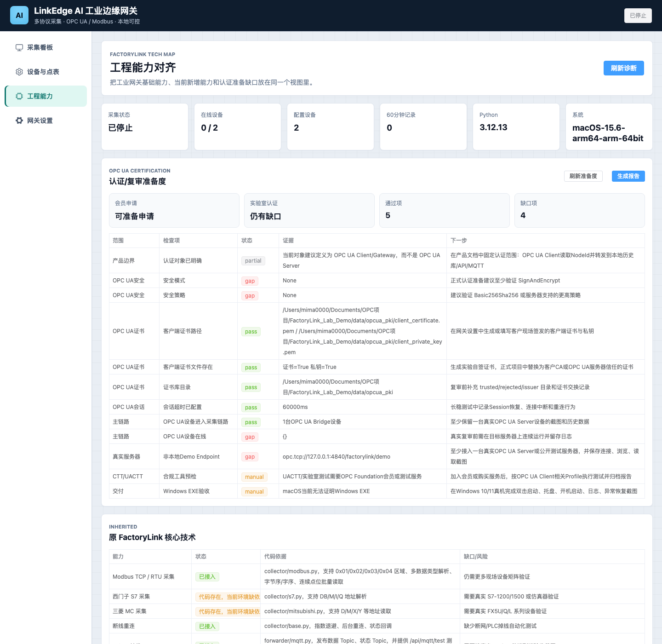Click the opc.tcp://127.0.0.1:4840/factorylink/demo endpoint text
Viewport: 662px width, 644px height.
click(x=337, y=457)
